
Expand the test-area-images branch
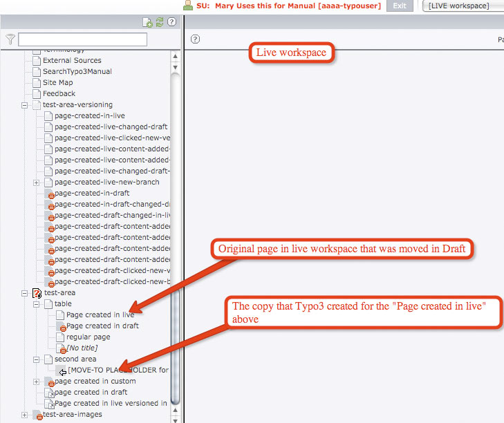click(25, 415)
